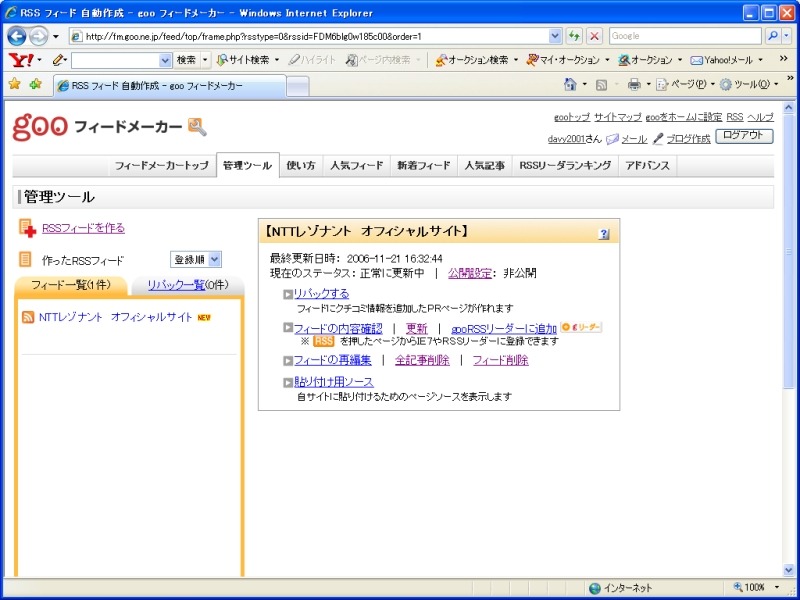Open the 人気記事 tab
The width and height of the screenshot is (800, 600).
click(x=485, y=165)
